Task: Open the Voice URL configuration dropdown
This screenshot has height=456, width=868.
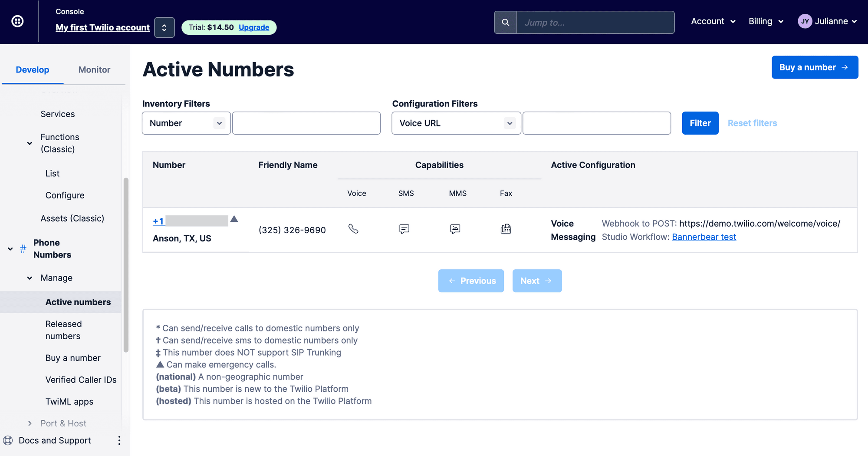Action: 456,123
